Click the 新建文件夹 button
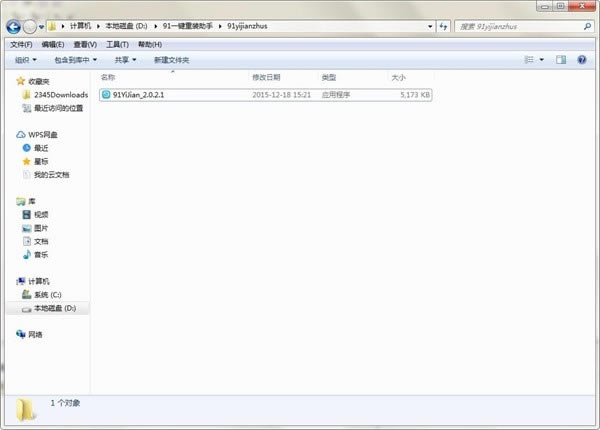 point(171,60)
